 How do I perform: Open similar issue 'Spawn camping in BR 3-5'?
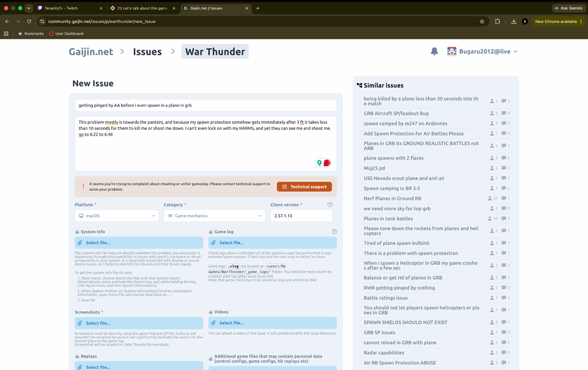point(392,189)
